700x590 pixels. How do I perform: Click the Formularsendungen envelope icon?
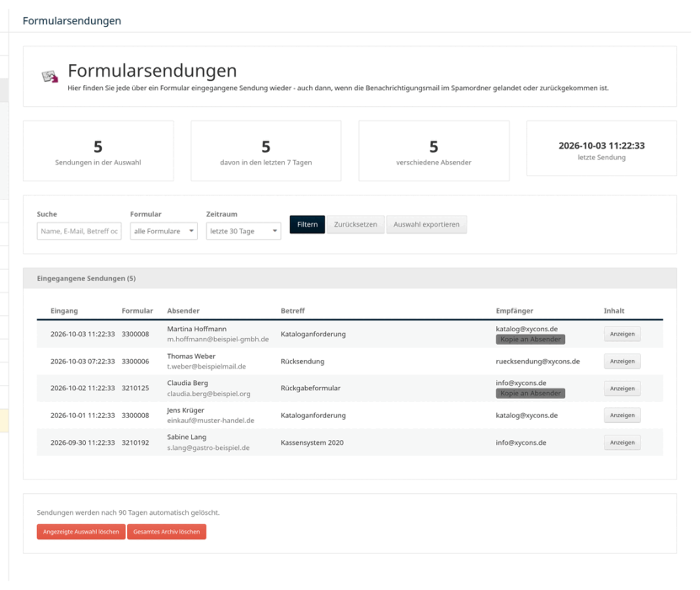pyautogui.click(x=50, y=77)
